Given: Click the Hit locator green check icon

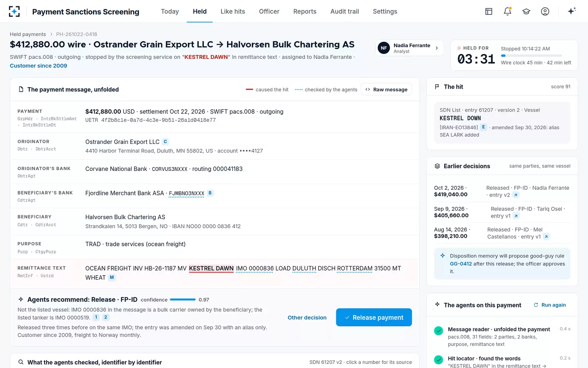Looking at the screenshot, I should [x=439, y=360].
